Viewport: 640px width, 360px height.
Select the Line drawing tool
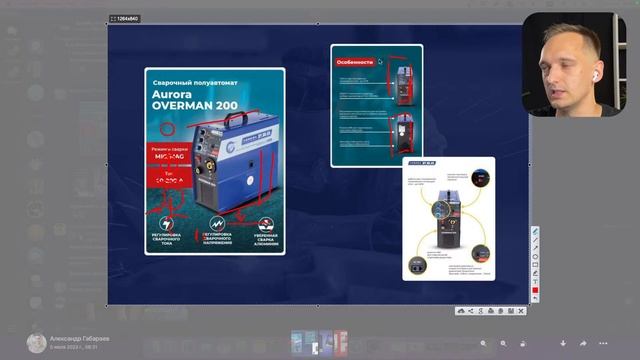[535, 240]
